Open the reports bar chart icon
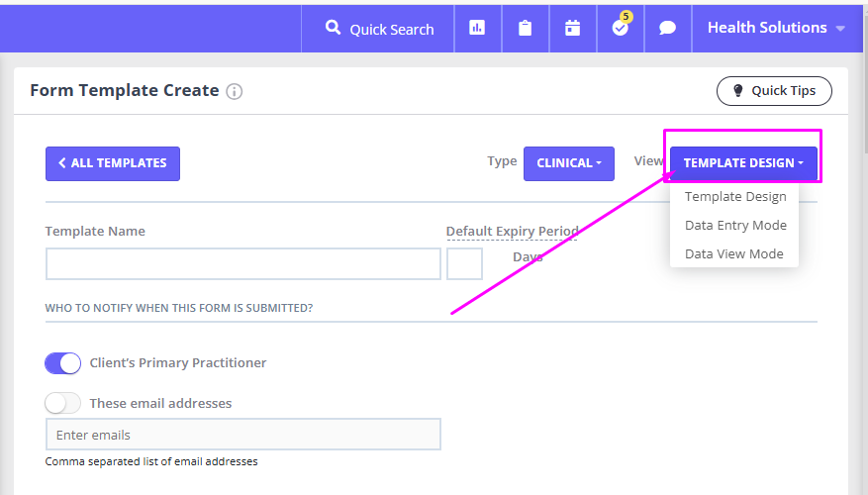 point(477,28)
